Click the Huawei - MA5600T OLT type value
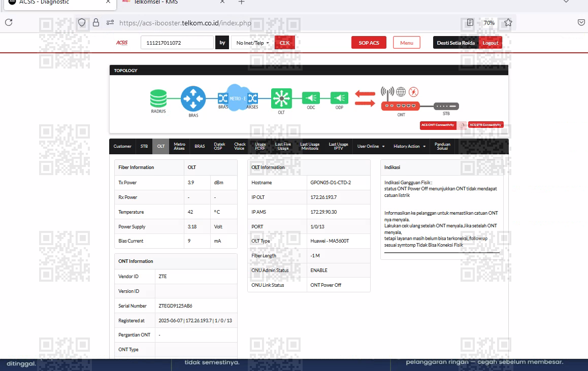This screenshot has height=371, width=588. point(330,241)
